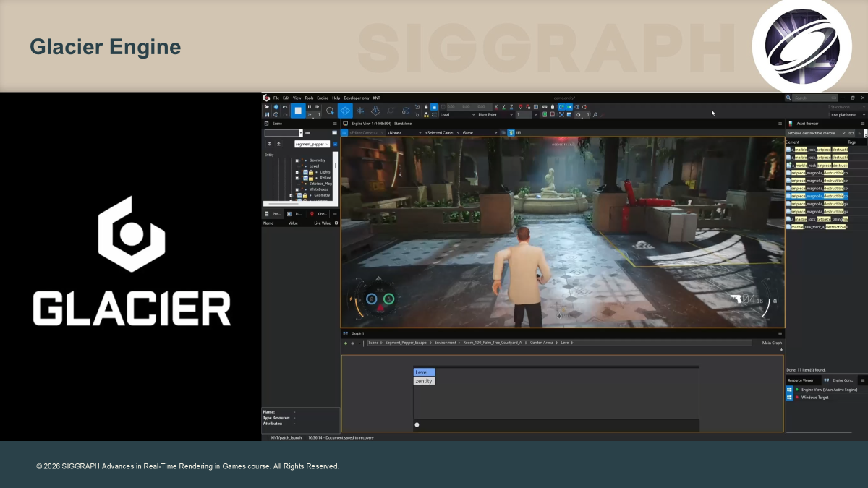Click the undo arrow in the toolbar
Viewport: 868px width, 488px height.
click(284, 106)
